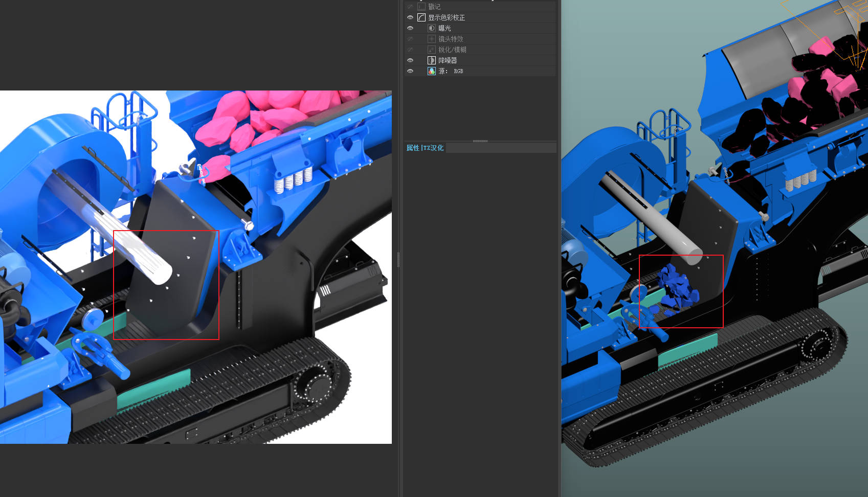Image resolution: width=868 pixels, height=497 pixels.
Task: Hide the 显示色彩校正 layer with eye toggle
Action: tap(410, 17)
